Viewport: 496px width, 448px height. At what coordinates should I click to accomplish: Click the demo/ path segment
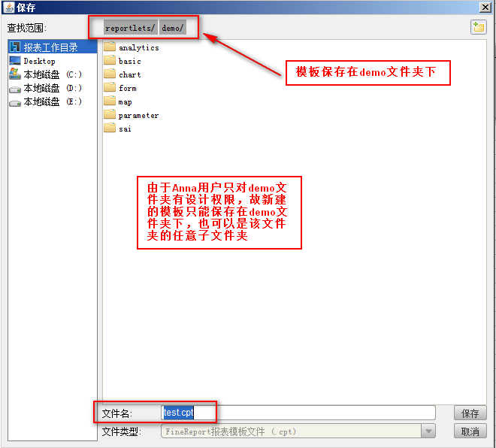[173, 28]
